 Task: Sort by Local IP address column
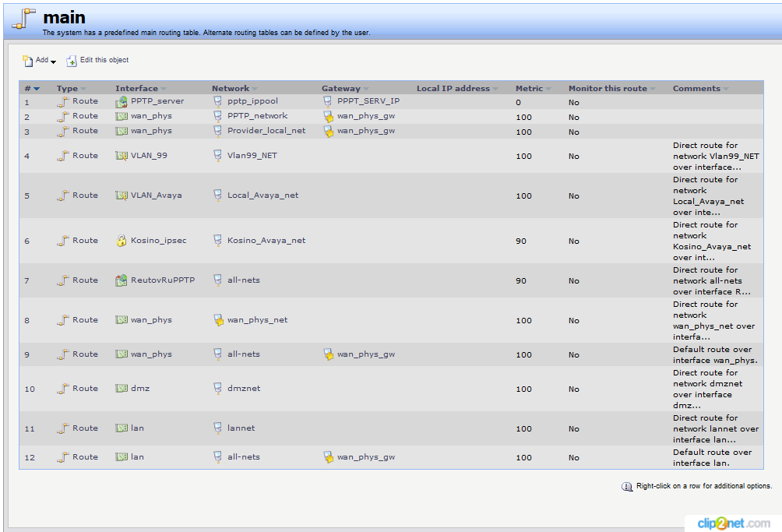457,88
